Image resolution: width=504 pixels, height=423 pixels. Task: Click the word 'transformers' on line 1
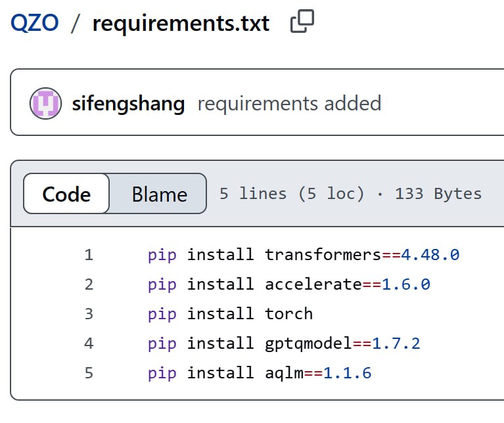click(x=323, y=255)
